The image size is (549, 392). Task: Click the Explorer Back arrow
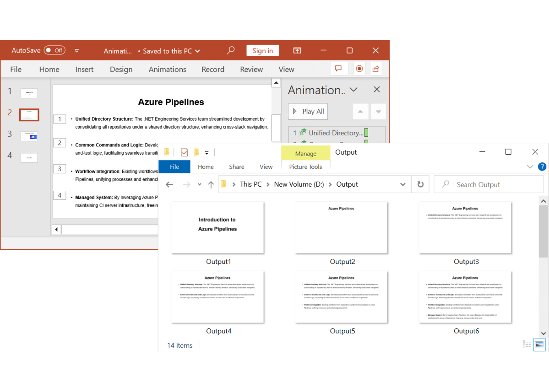pyautogui.click(x=169, y=184)
